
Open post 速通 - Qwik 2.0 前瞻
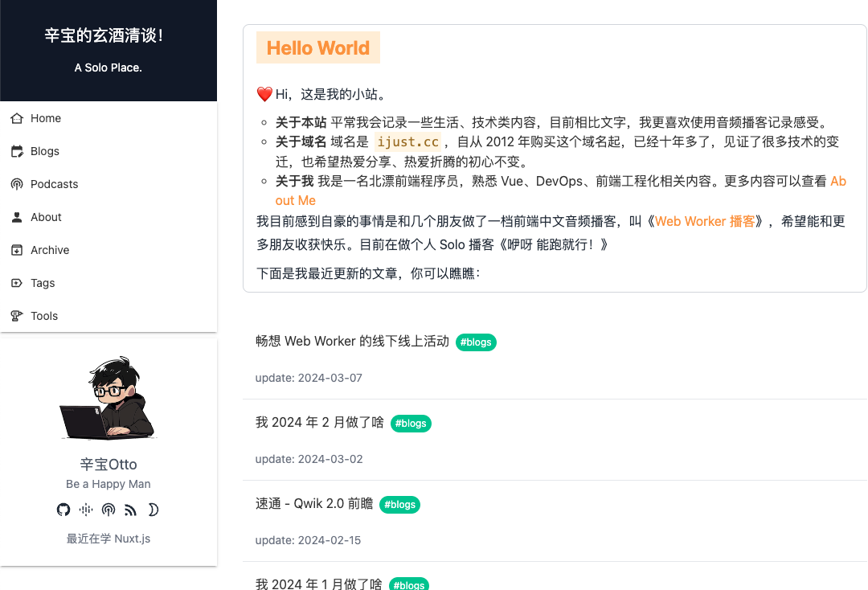click(x=314, y=504)
